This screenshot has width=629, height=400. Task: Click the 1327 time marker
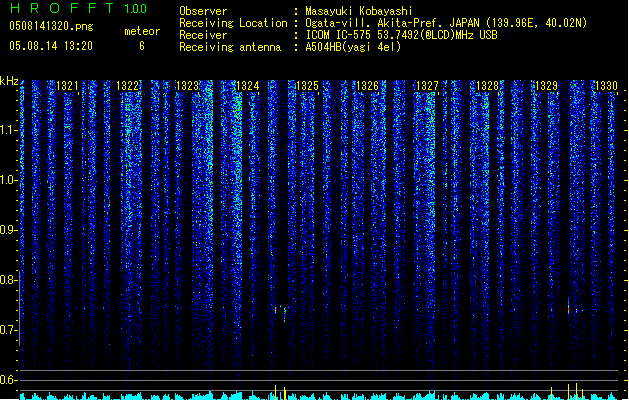pyautogui.click(x=427, y=86)
